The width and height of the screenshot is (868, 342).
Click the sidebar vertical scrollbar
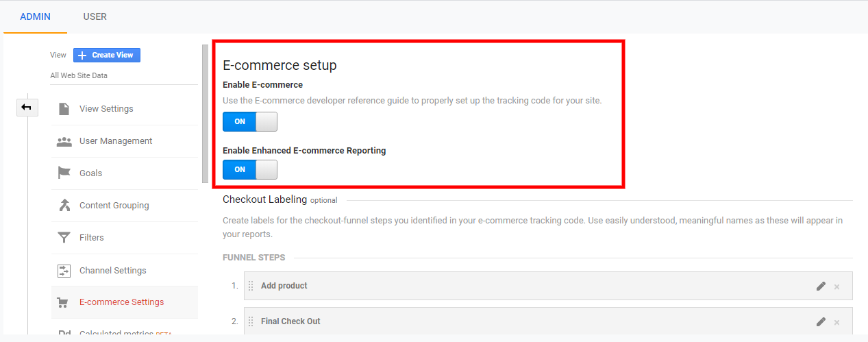click(x=205, y=114)
